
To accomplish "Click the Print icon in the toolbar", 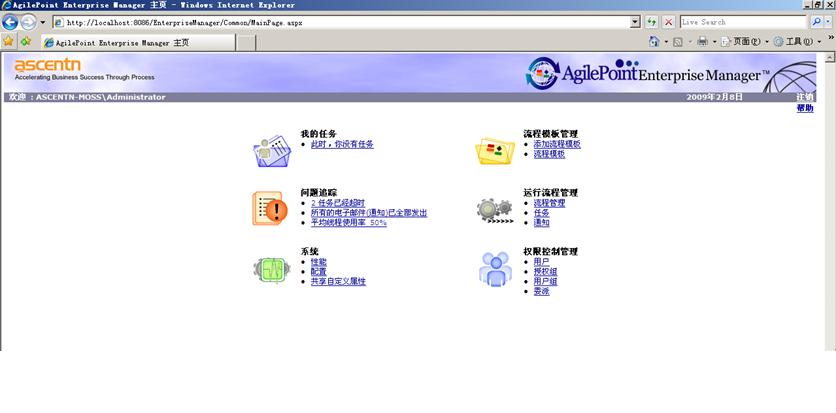I will [x=703, y=42].
